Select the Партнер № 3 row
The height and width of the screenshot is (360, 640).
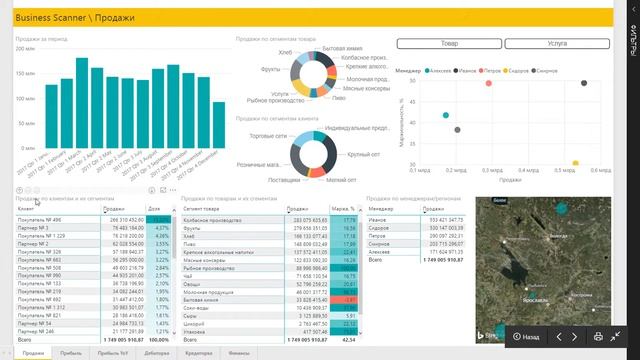(94, 228)
